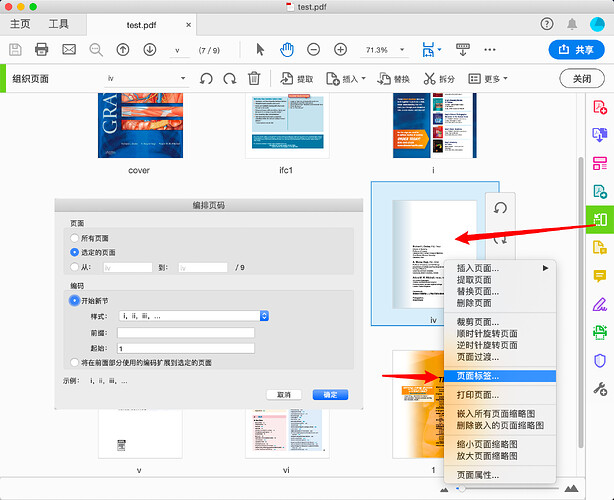Open Export PDF tool in sidebar
This screenshot has height=500, width=614.
pos(600,135)
